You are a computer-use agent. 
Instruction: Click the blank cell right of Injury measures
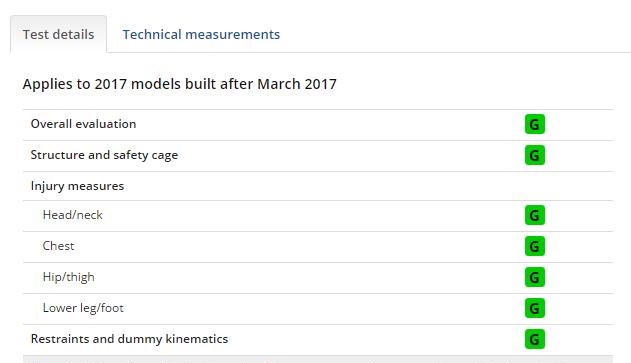pos(534,186)
